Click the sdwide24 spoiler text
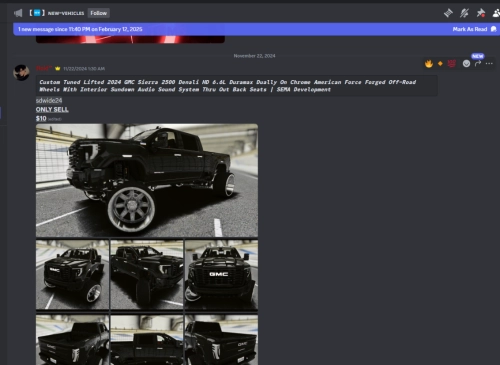Image resolution: width=500 pixels, height=365 pixels. click(x=49, y=100)
